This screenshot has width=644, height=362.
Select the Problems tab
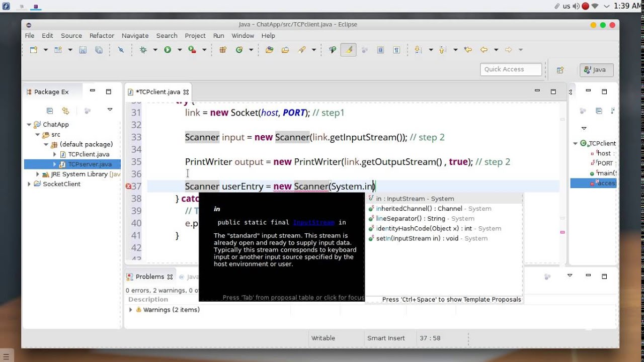click(x=149, y=277)
